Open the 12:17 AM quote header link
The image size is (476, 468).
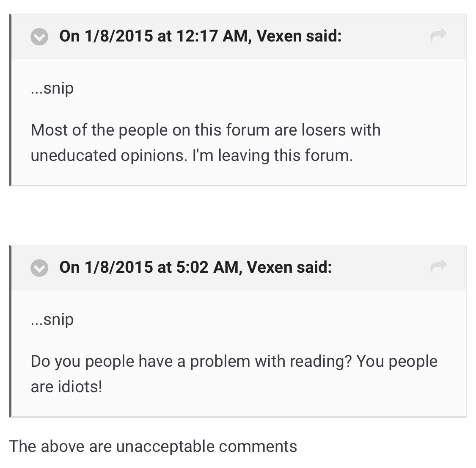[200, 36]
